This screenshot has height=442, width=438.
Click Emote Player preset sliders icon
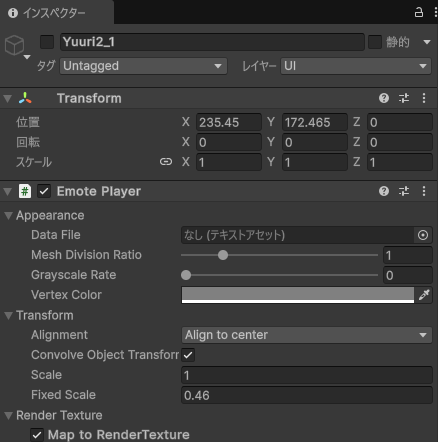(x=404, y=191)
